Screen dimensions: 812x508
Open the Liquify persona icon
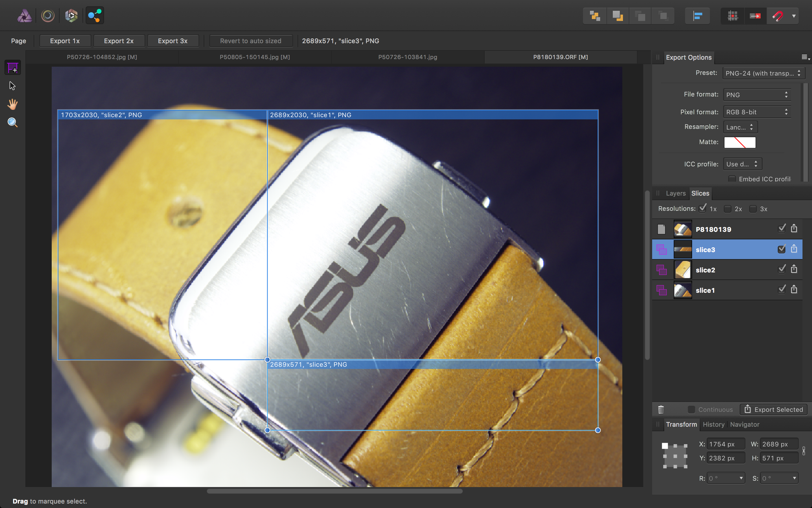click(x=48, y=16)
